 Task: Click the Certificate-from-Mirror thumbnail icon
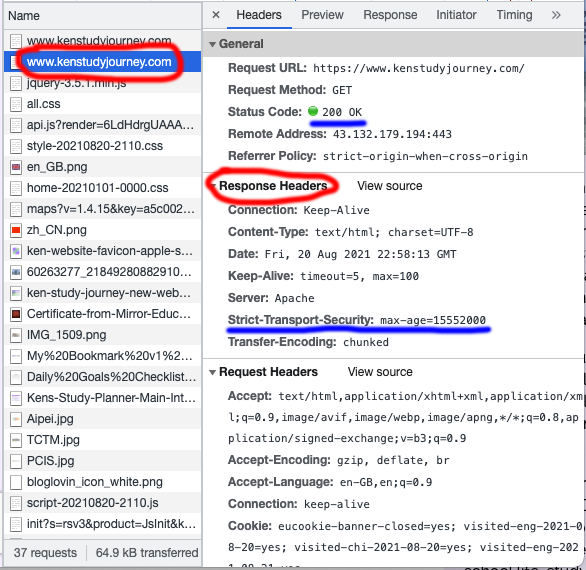pos(16,314)
